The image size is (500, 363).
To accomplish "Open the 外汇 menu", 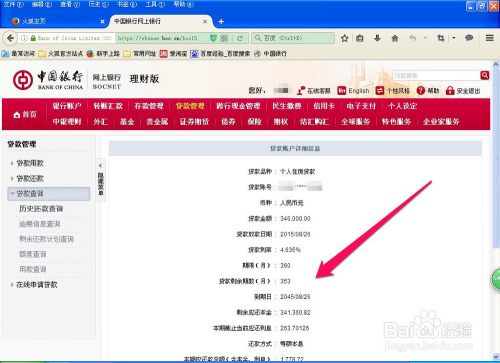I will [x=101, y=122].
